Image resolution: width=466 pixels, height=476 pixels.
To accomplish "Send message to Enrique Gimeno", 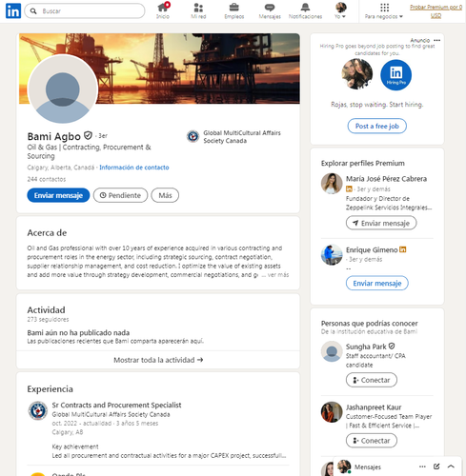I will click(x=377, y=283).
